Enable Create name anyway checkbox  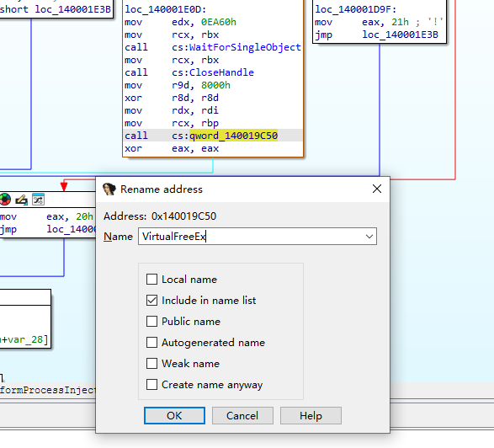point(151,385)
